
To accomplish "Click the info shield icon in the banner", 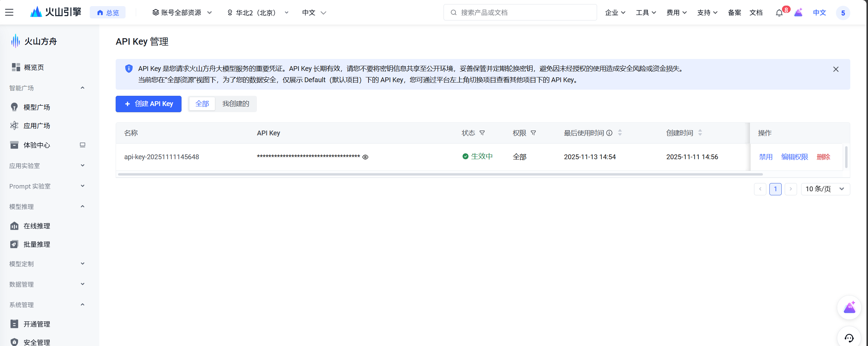I will (x=129, y=69).
